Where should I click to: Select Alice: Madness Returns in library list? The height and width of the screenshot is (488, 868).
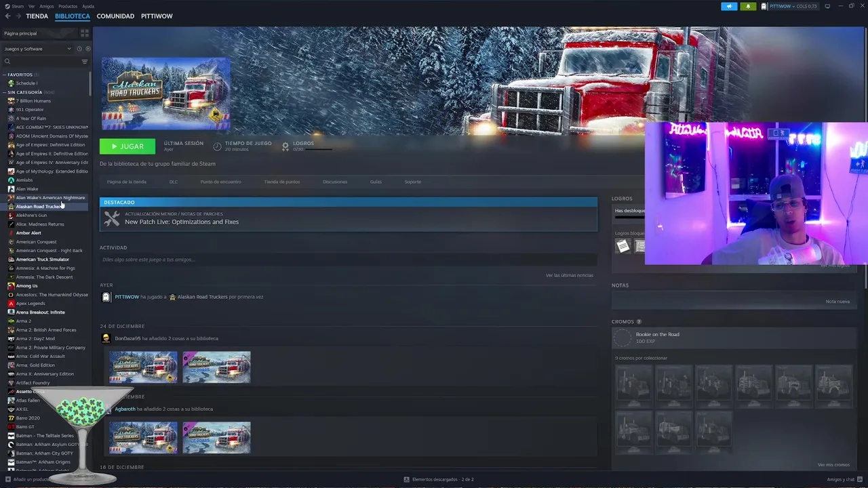click(x=40, y=224)
